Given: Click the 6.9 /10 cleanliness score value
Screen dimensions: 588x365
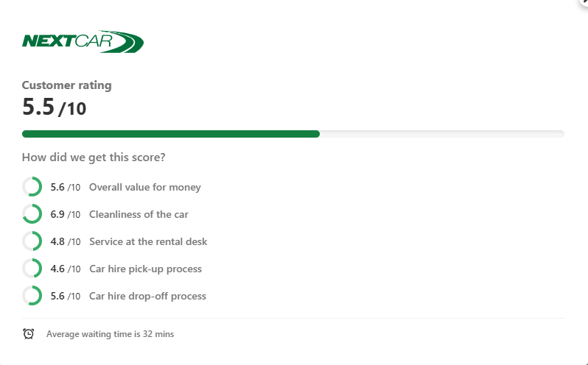Looking at the screenshot, I should (x=66, y=214).
